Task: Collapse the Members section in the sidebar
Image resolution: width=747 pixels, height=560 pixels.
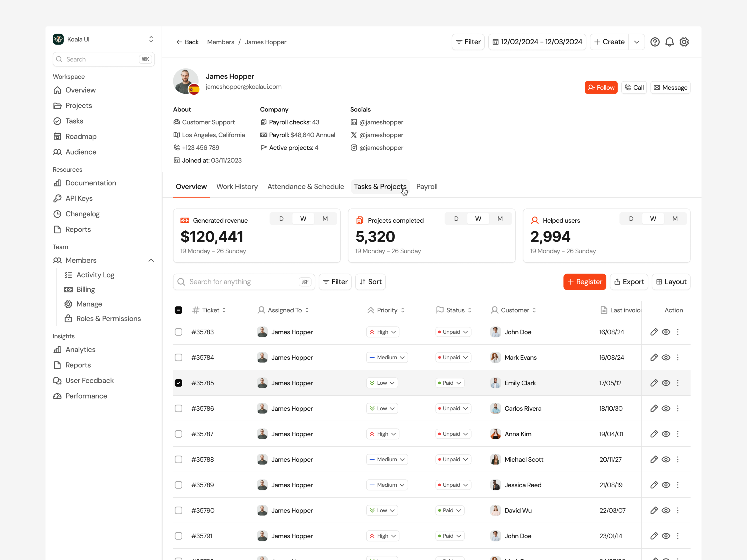Action: (x=151, y=260)
